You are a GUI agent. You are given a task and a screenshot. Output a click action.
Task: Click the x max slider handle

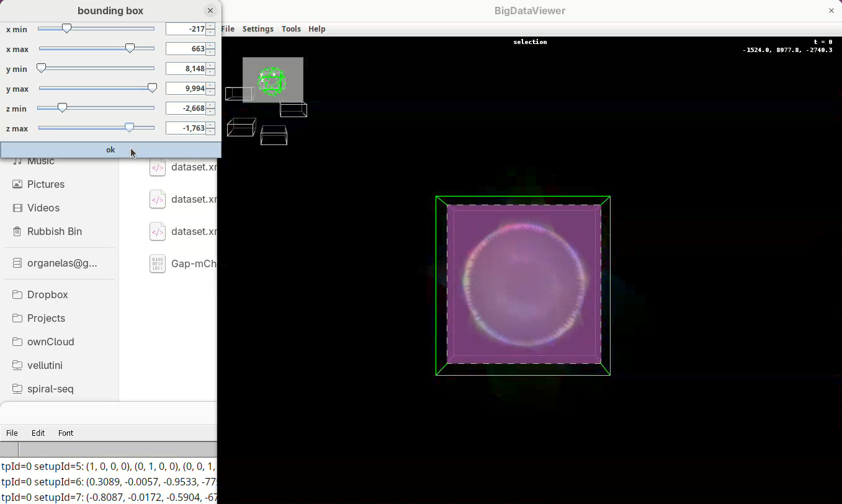[x=130, y=48]
